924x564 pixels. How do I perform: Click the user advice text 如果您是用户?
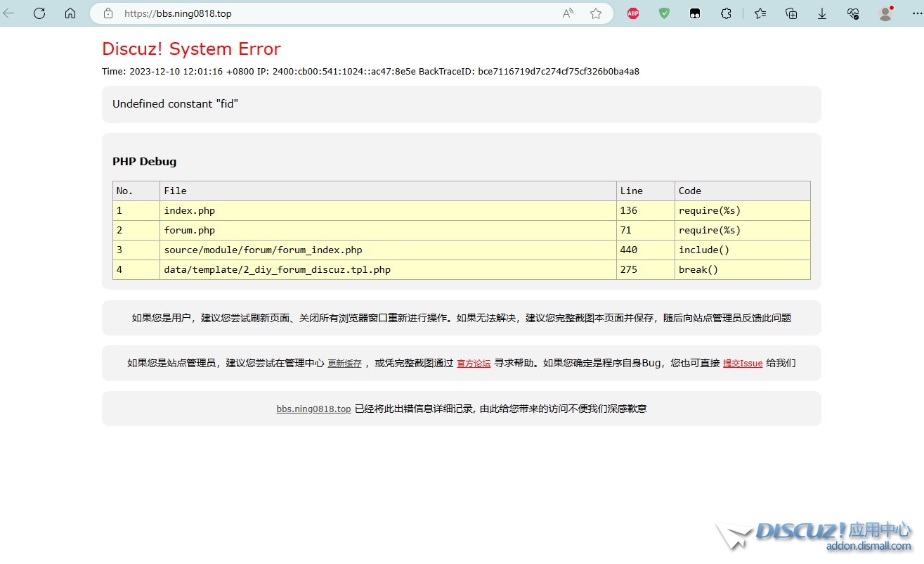click(x=462, y=318)
